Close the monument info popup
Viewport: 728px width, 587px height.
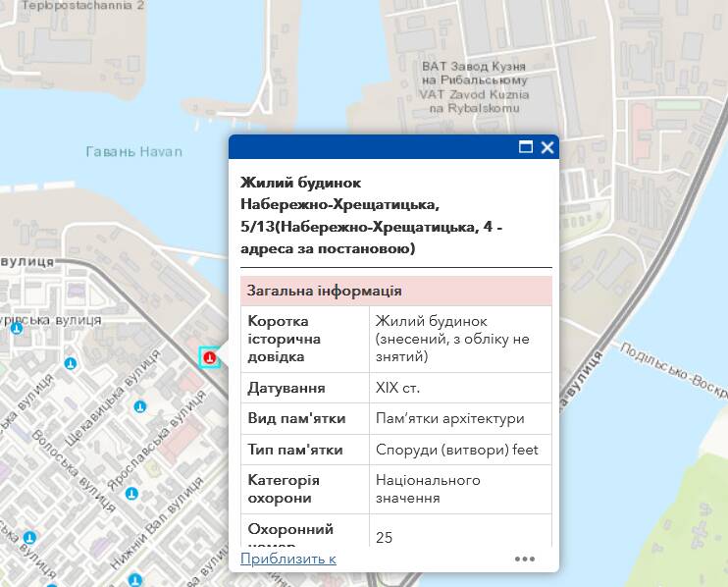coord(547,147)
